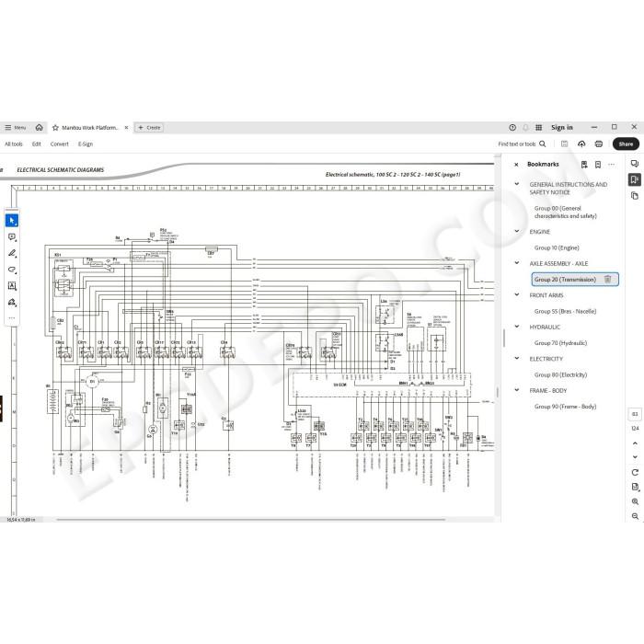The image size is (644, 644).
Task: Open the hamburger Menu
Action: tap(16, 128)
